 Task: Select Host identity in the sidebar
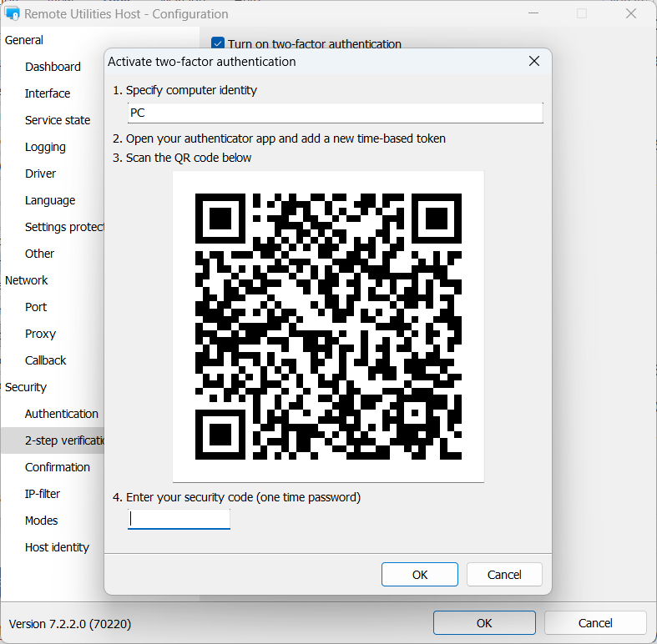pyautogui.click(x=57, y=547)
